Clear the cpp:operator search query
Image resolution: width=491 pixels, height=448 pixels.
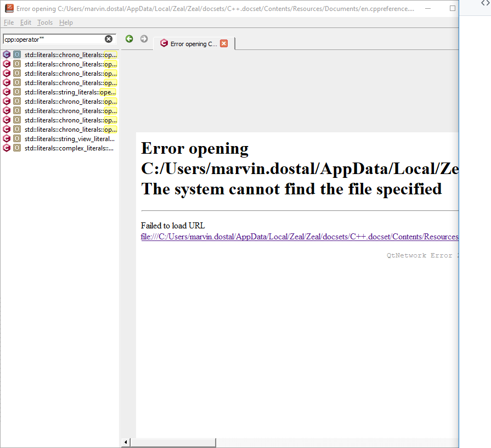point(109,38)
